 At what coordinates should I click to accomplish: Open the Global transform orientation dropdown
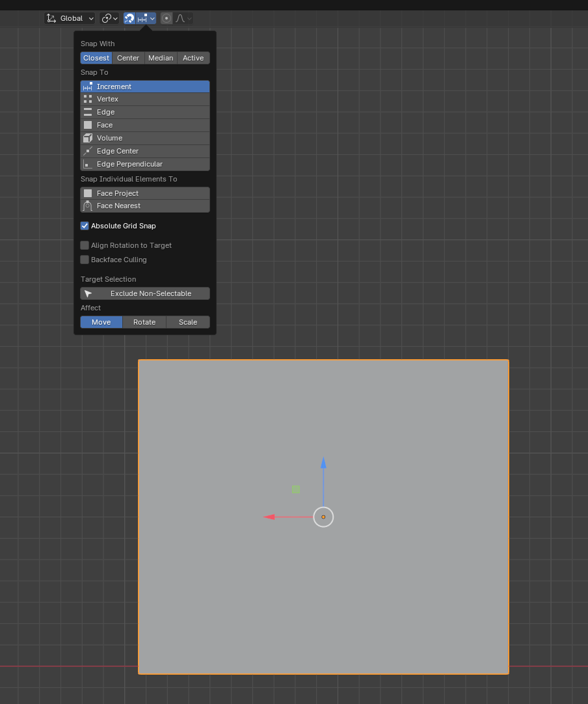[70, 18]
